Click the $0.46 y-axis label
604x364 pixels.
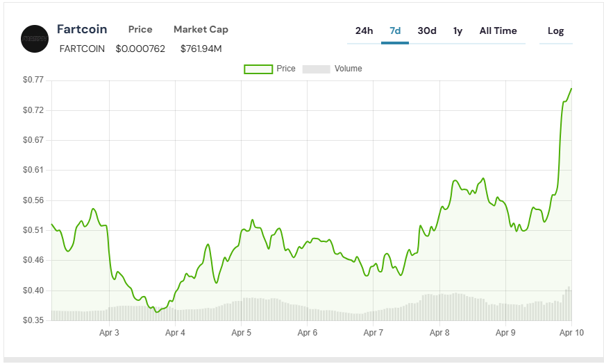pyautogui.click(x=33, y=260)
